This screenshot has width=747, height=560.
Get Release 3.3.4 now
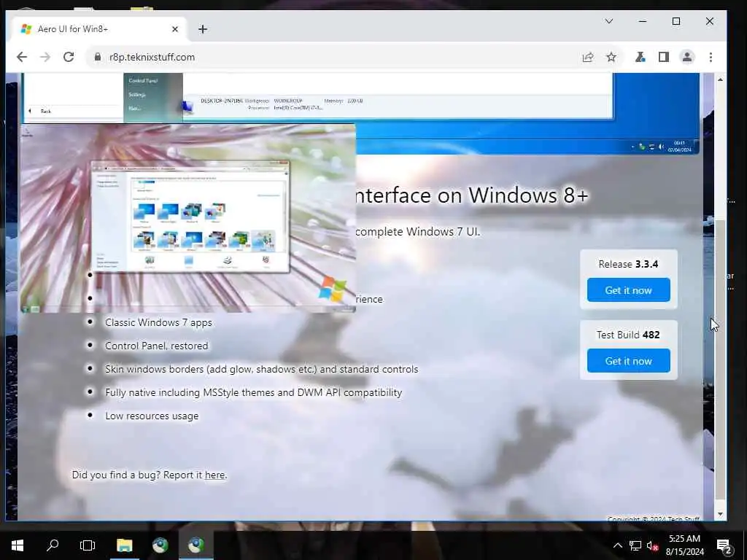628,290
